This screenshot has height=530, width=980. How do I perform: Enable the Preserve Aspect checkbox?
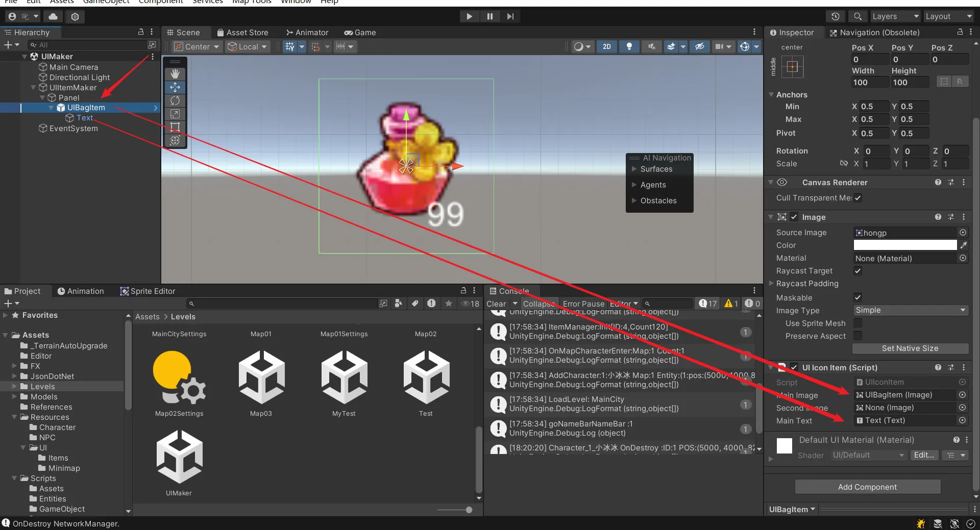858,336
